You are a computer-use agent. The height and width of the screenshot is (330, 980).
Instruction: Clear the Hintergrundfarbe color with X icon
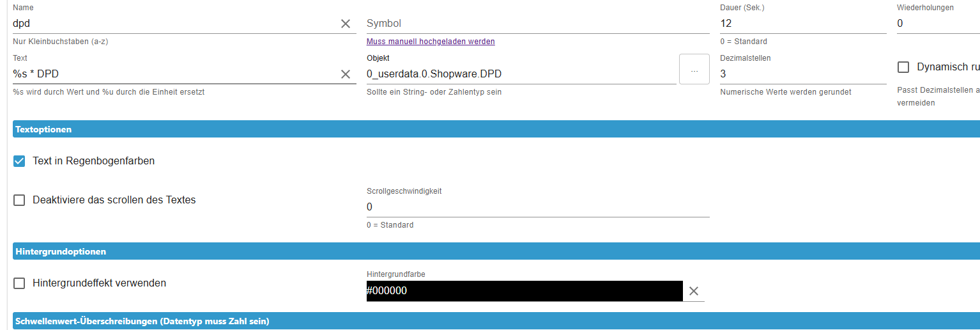[694, 292]
